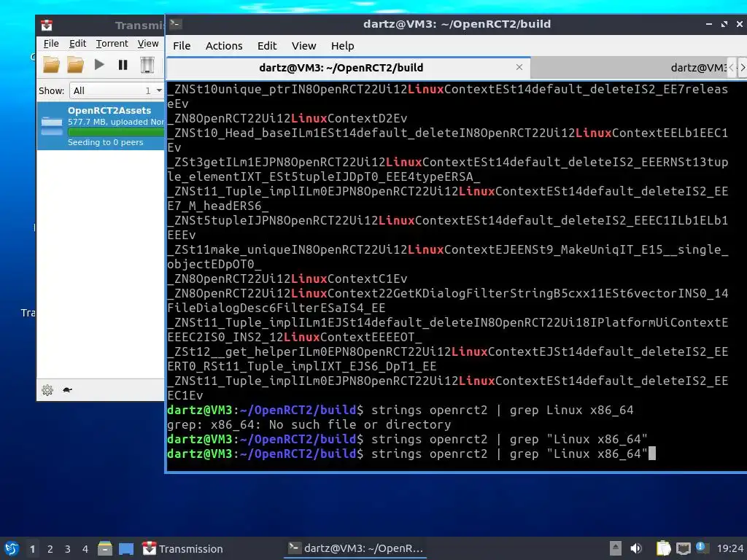Image resolution: width=747 pixels, height=560 pixels.
Task: Click the update notifier tray icon
Action: click(701, 548)
